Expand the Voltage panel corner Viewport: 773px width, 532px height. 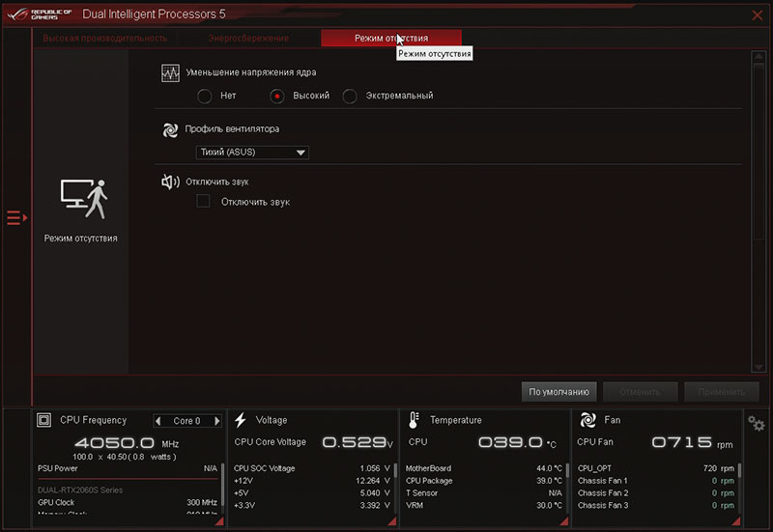[x=392, y=520]
